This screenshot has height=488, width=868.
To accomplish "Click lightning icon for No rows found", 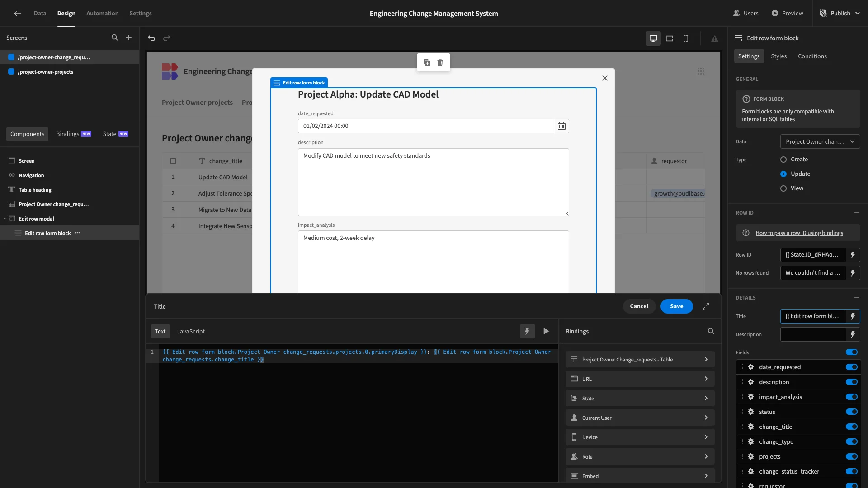I will click(853, 273).
